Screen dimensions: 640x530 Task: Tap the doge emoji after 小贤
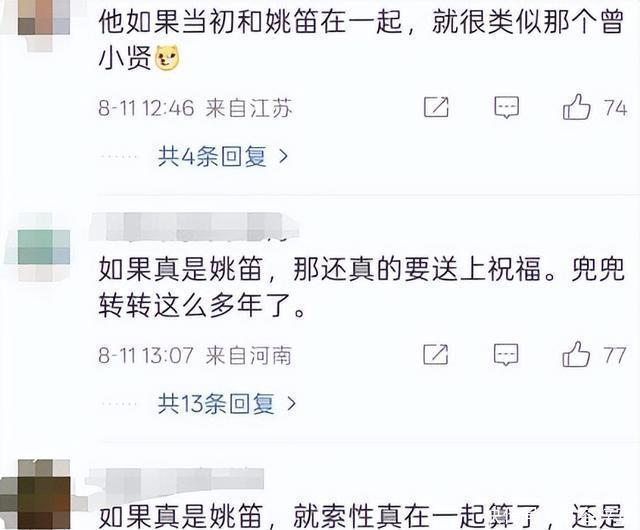click(x=167, y=58)
